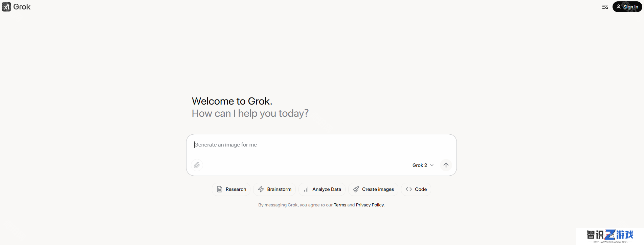This screenshot has width=644, height=245.
Task: Select the Analyze Data suggestion
Action: pyautogui.click(x=322, y=189)
